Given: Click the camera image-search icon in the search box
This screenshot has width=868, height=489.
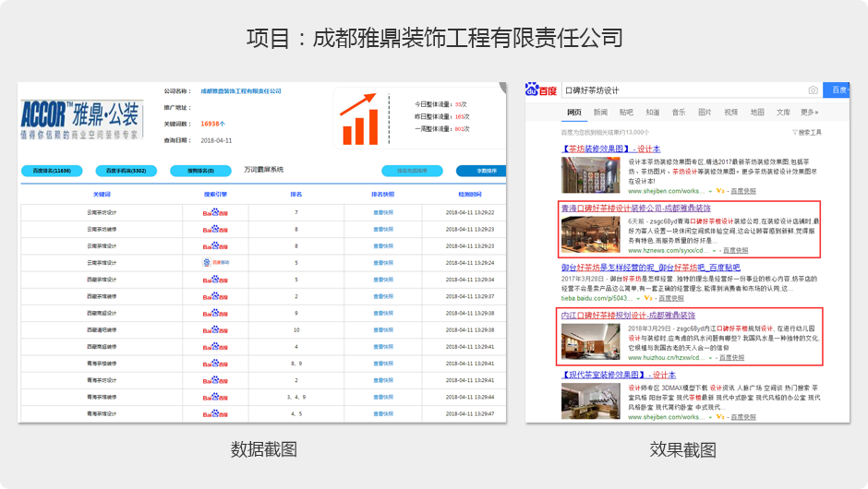Looking at the screenshot, I should 813,90.
